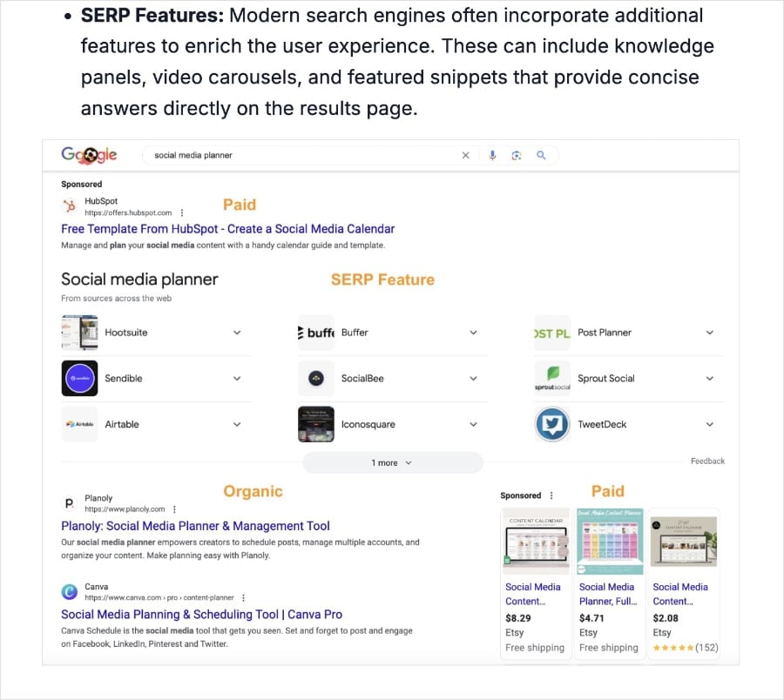Viewport: 784px width, 700px height.
Task: Expand the 1 more results button
Action: [x=393, y=462]
